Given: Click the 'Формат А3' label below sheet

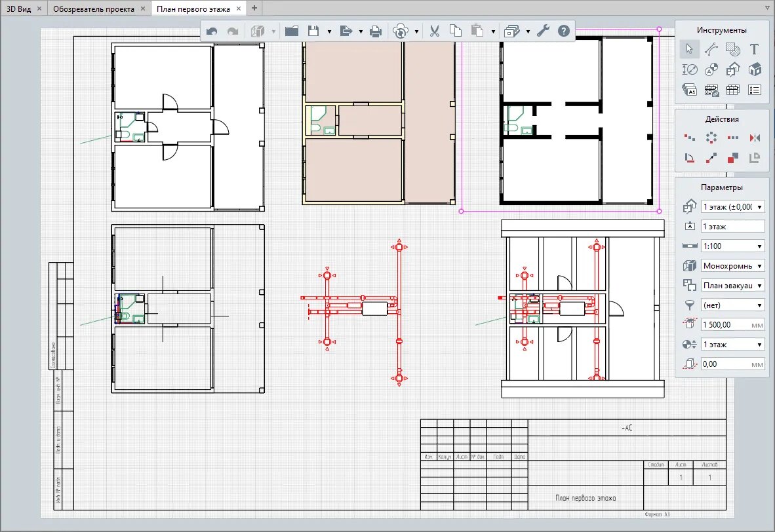Looking at the screenshot, I should (x=657, y=515).
